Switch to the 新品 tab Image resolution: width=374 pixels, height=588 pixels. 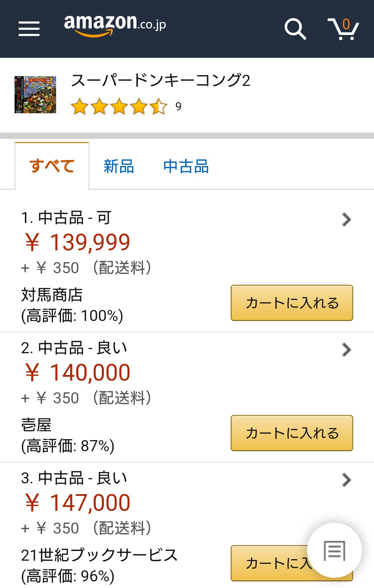pyautogui.click(x=119, y=166)
